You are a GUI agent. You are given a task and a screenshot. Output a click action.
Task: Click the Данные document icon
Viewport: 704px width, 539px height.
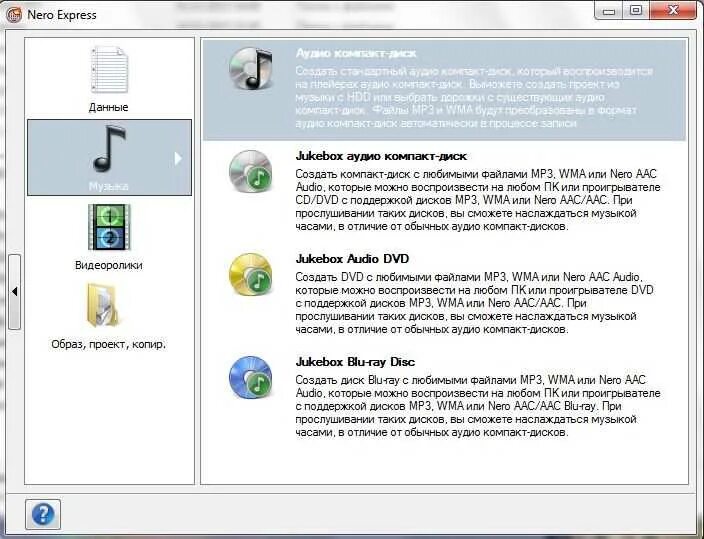coord(109,69)
